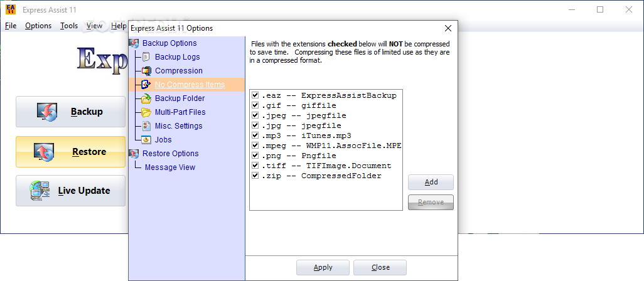
Task: Uncheck the .mp3 iTunes.mp3 checkbox
Action: pos(255,135)
